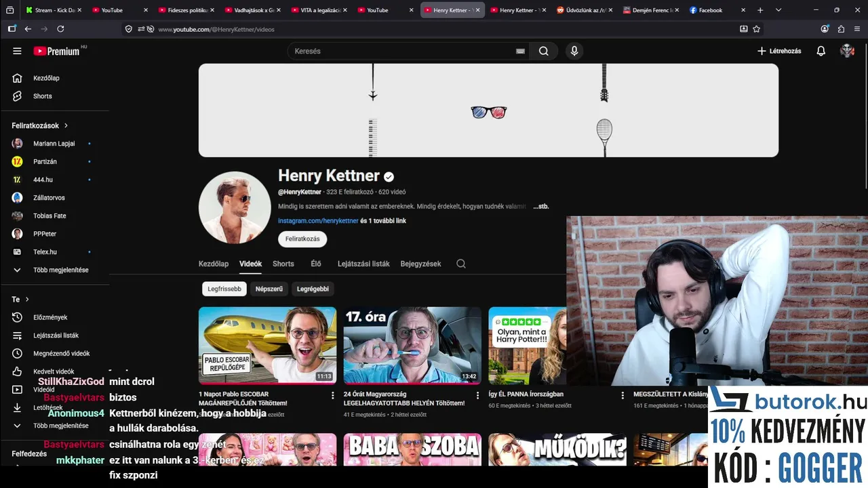Open the BABA SZOBA video thumbnail

(412, 449)
